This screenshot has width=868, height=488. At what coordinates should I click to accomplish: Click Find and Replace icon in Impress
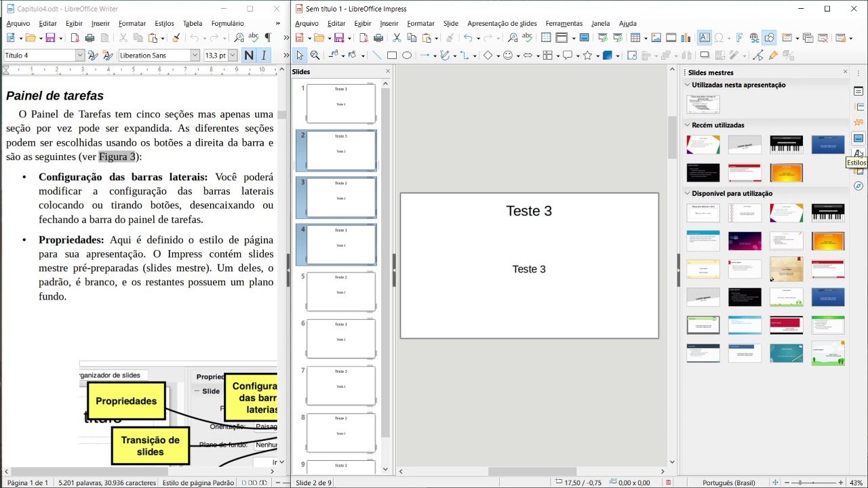pos(512,38)
